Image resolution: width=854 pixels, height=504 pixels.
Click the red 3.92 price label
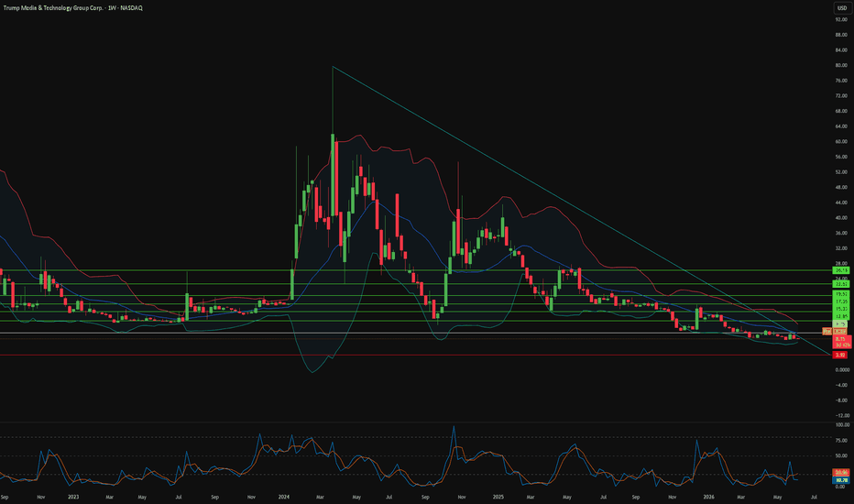pyautogui.click(x=840, y=356)
